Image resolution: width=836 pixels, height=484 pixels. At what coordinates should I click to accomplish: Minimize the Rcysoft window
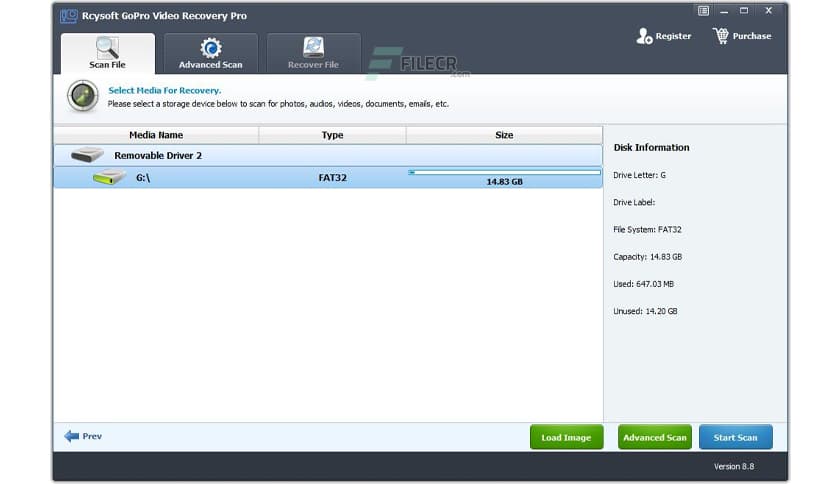click(x=724, y=11)
